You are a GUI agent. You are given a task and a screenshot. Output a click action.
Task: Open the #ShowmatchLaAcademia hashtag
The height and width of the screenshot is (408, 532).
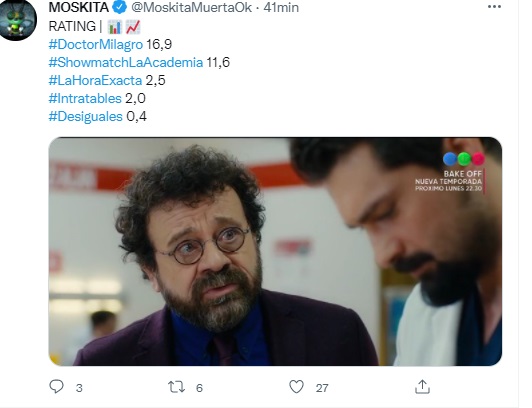click(x=126, y=62)
